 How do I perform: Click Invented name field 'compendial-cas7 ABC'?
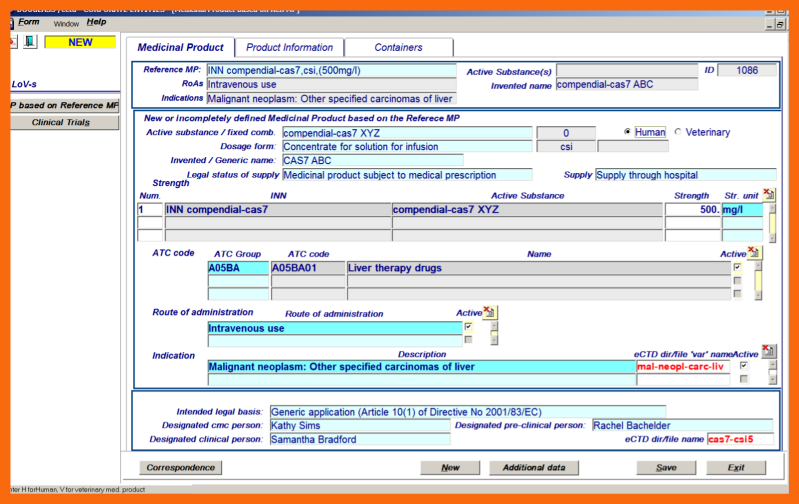click(626, 85)
